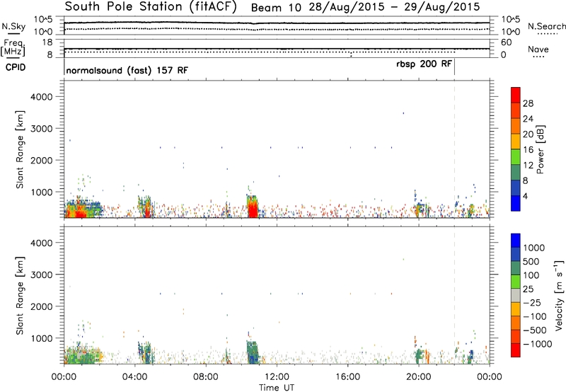
Task: Click the '500' label on velocity color bar
Action: tap(531, 262)
